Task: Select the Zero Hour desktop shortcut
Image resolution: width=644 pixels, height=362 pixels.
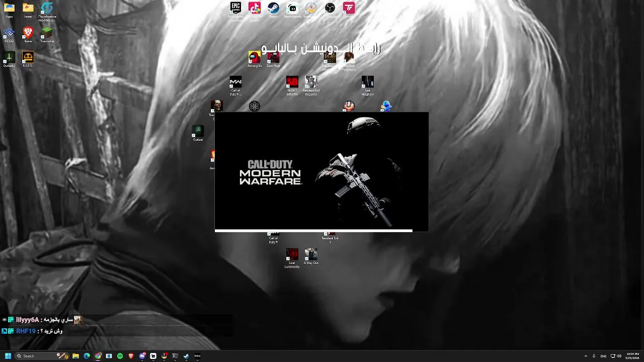Action: coord(273,60)
